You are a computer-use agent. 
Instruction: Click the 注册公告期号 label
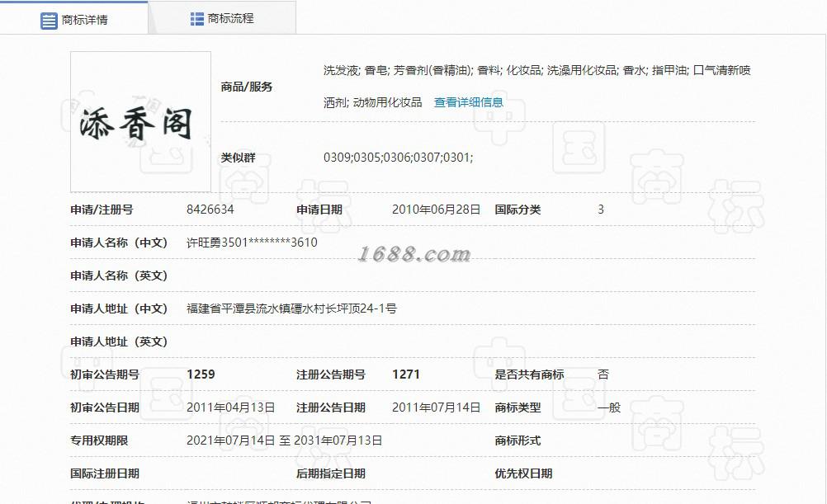[x=331, y=374]
